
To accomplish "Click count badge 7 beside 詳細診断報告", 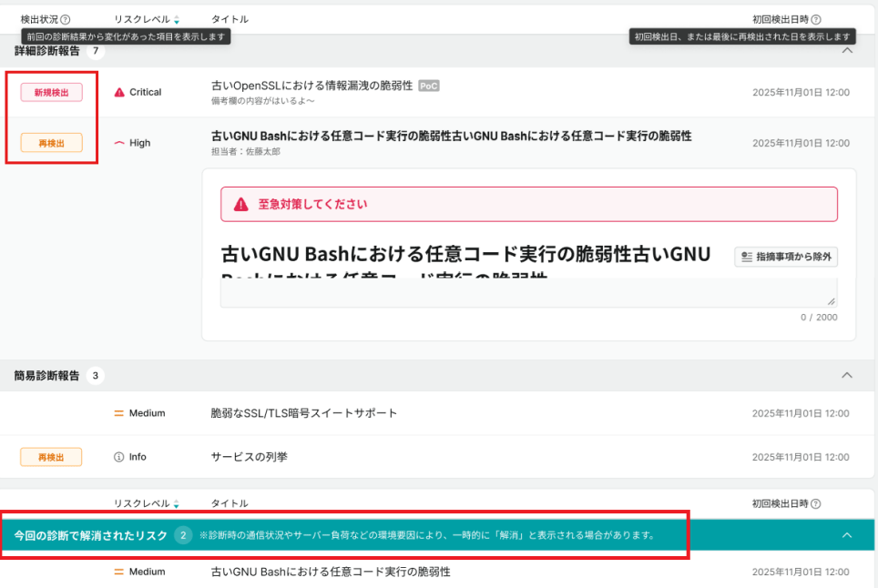I will tap(96, 51).
